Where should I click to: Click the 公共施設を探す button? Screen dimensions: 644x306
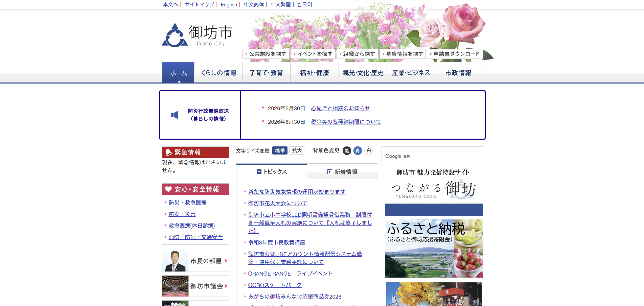coord(266,54)
